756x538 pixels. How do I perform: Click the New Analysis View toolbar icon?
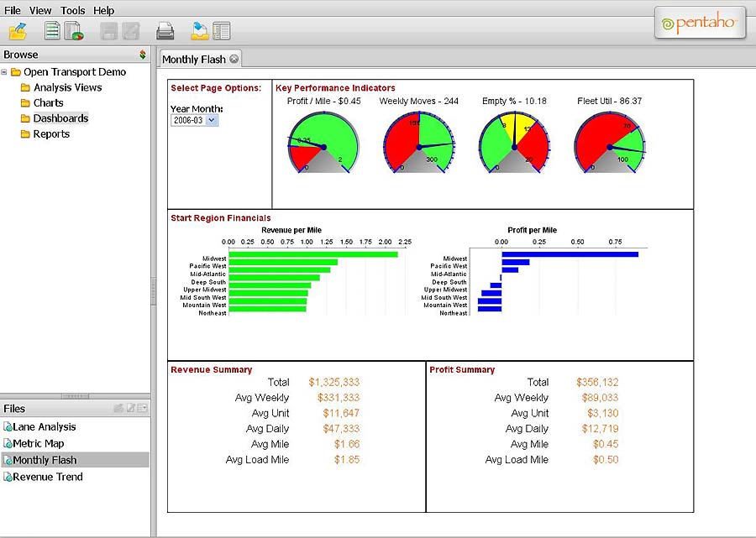click(x=74, y=31)
